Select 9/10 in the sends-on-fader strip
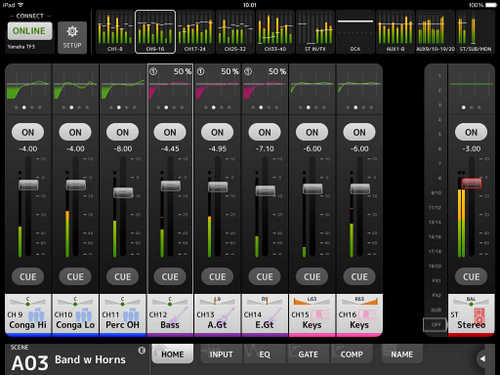 click(436, 193)
